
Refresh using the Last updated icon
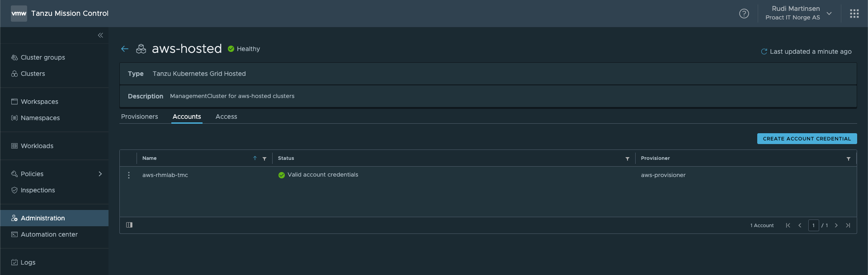pyautogui.click(x=764, y=51)
